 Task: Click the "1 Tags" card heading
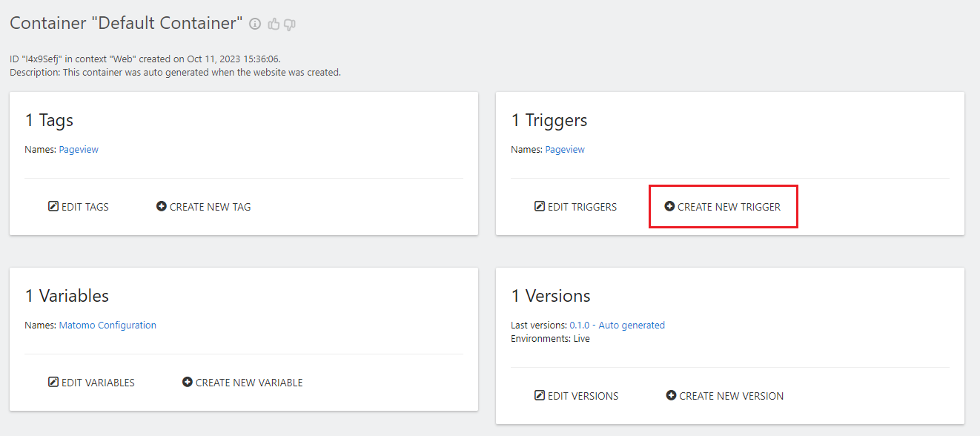pos(49,120)
